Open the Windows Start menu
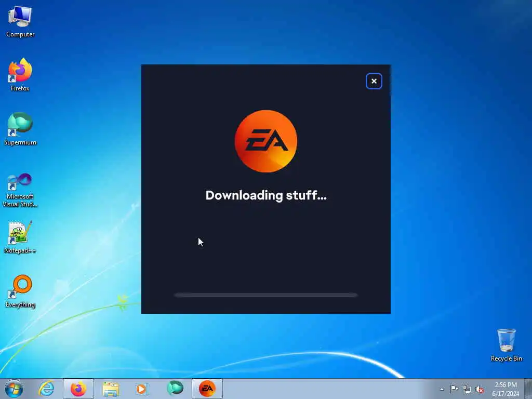Viewport: 532px width, 399px height. pyautogui.click(x=14, y=389)
